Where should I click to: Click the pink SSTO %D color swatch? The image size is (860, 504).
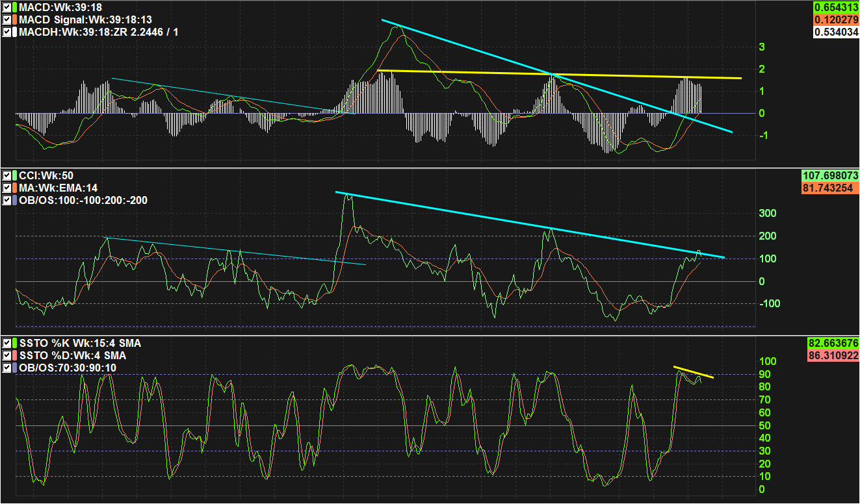tap(14, 355)
